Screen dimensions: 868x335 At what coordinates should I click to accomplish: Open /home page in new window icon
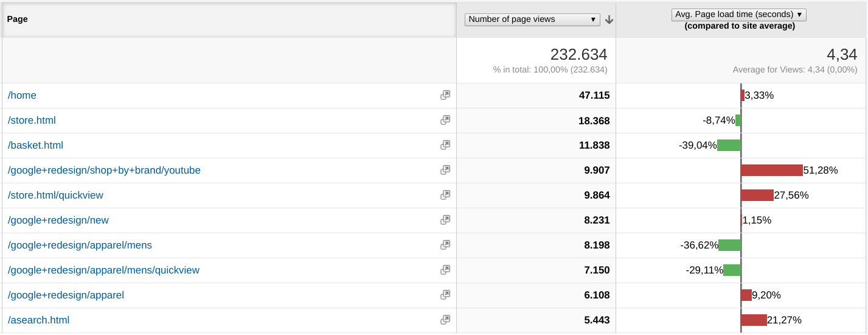(445, 95)
